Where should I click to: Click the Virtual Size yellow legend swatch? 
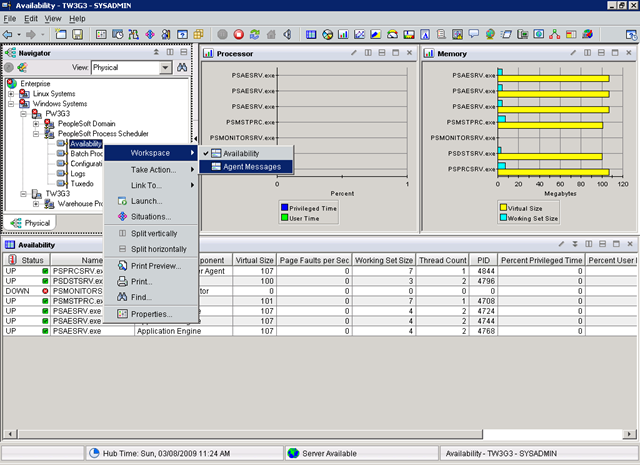point(503,208)
